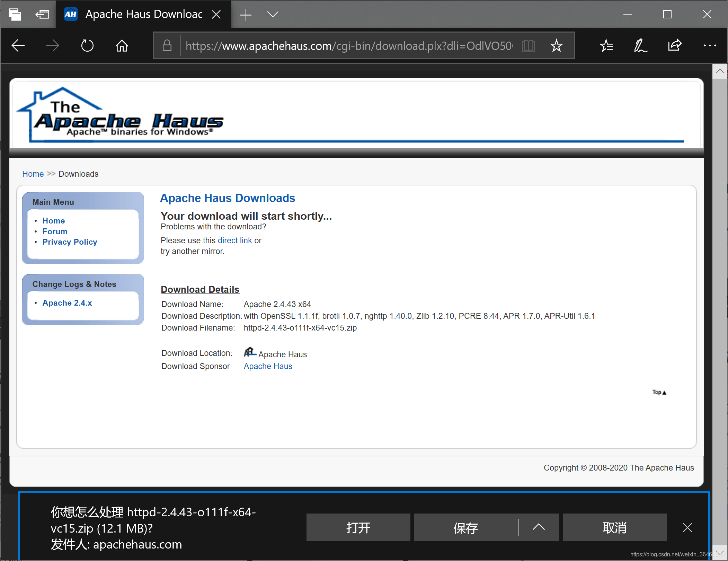Close the Apache Haus Downloads tab
Viewport: 728px width, 561px height.
pyautogui.click(x=216, y=14)
